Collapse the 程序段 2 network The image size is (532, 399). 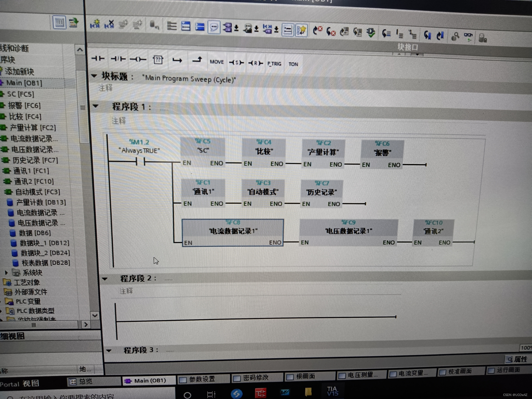pyautogui.click(x=105, y=279)
